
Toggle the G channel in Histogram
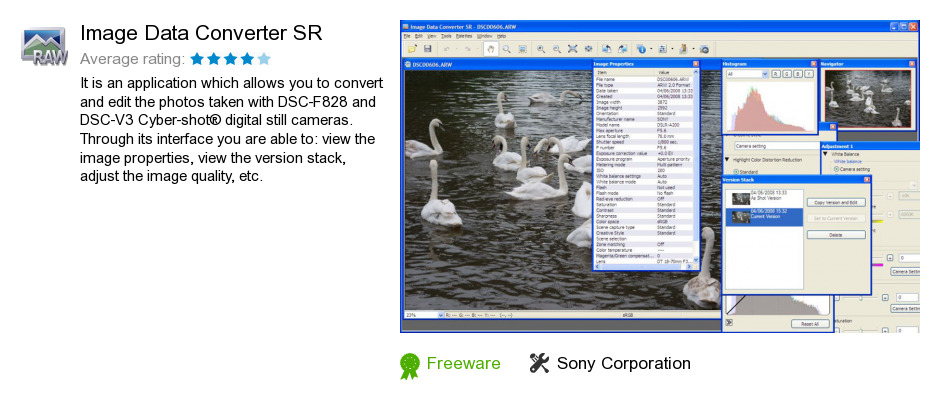[x=787, y=74]
